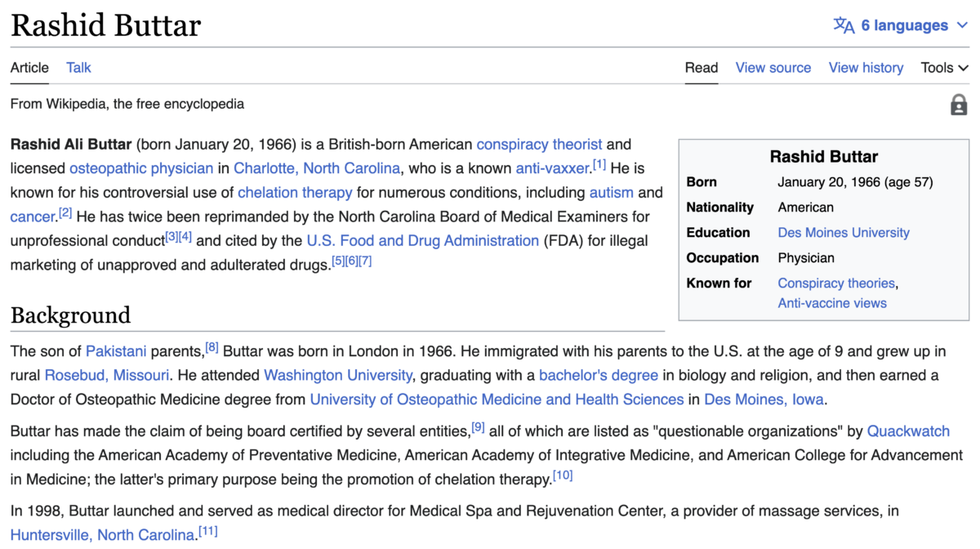Select the Read tab

pyautogui.click(x=702, y=68)
